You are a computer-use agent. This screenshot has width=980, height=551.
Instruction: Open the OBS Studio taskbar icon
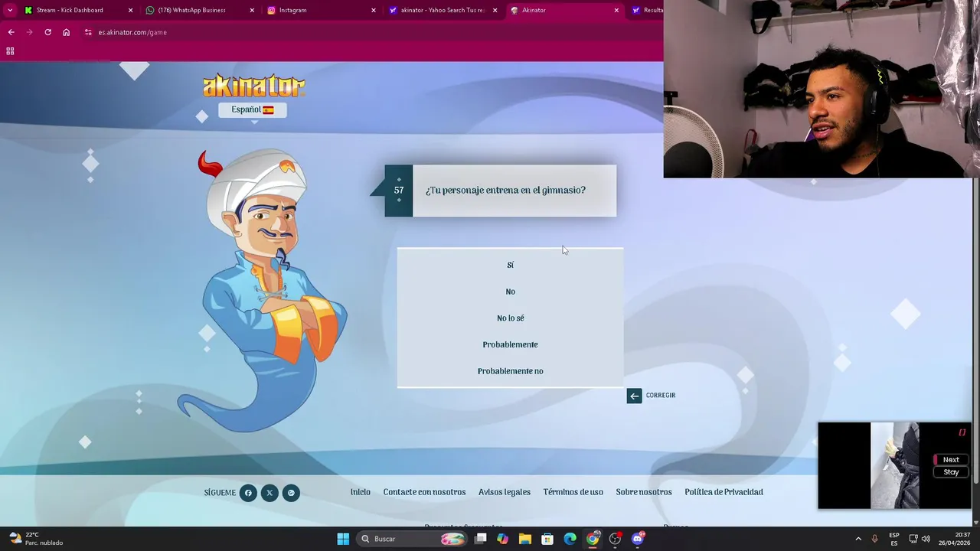pos(615,539)
